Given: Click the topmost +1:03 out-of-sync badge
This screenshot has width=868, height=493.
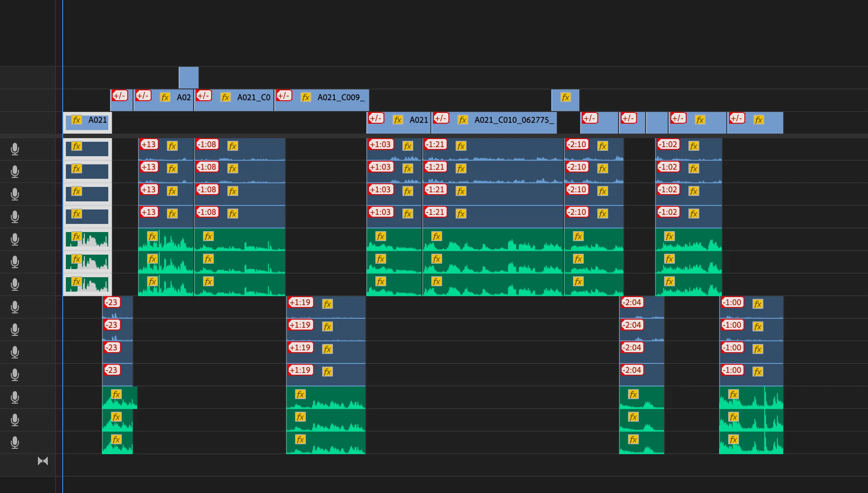Looking at the screenshot, I should (381, 144).
